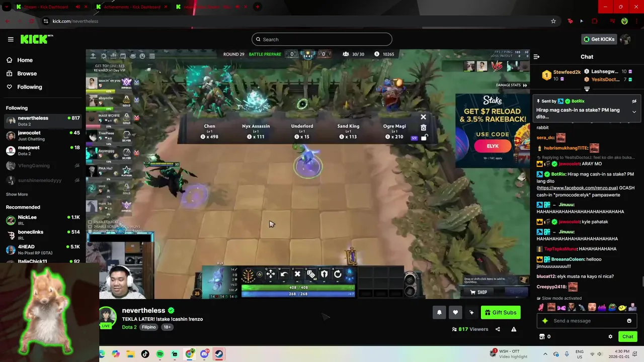The width and height of the screenshot is (644, 362).
Task: Click Stewfeed2k top gifter name
Action: coord(567,72)
